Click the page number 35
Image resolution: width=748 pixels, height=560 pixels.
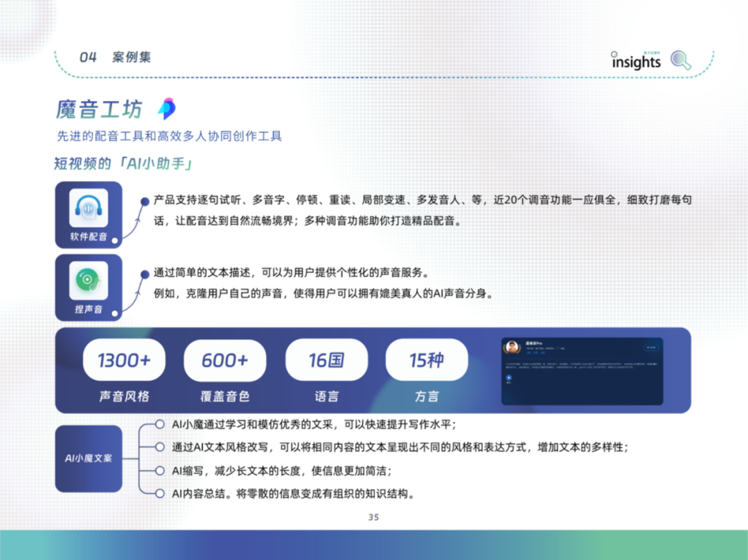(373, 517)
